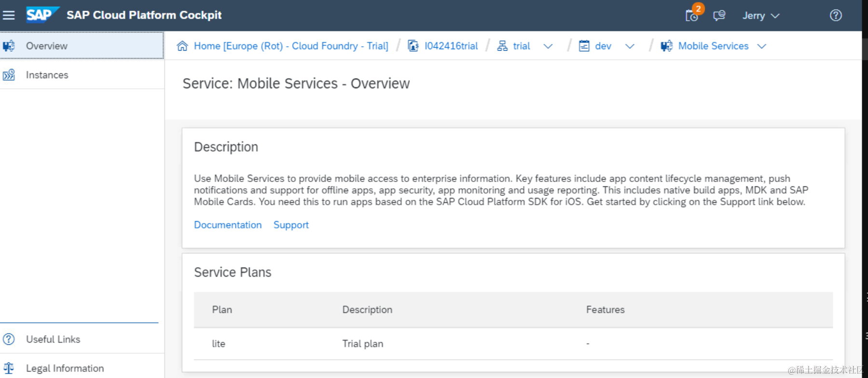Select Overview in the side navigation
This screenshot has width=868, height=378.
pos(47,46)
